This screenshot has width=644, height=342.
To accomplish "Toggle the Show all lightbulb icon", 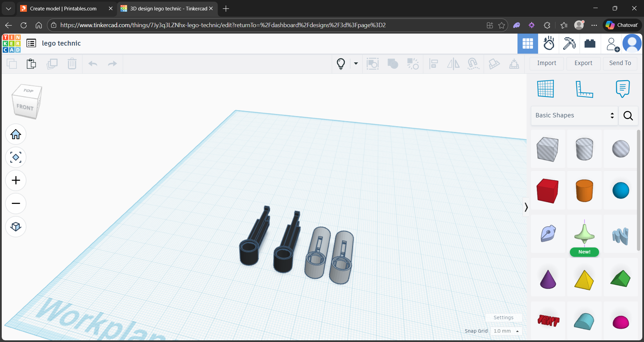I will coord(341,63).
